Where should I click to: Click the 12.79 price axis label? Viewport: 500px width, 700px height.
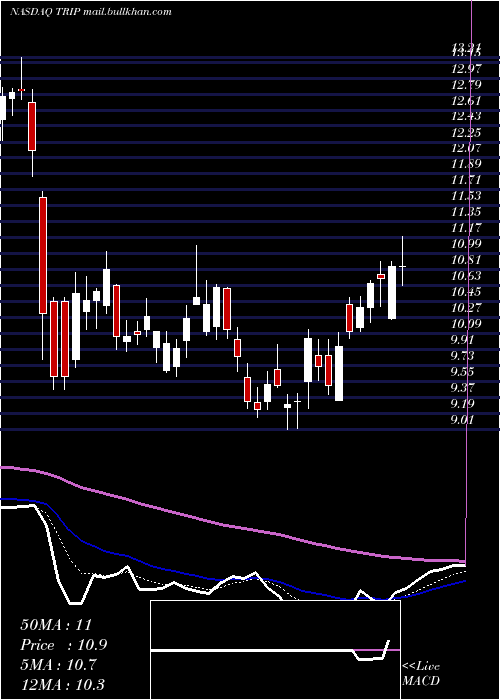467,85
